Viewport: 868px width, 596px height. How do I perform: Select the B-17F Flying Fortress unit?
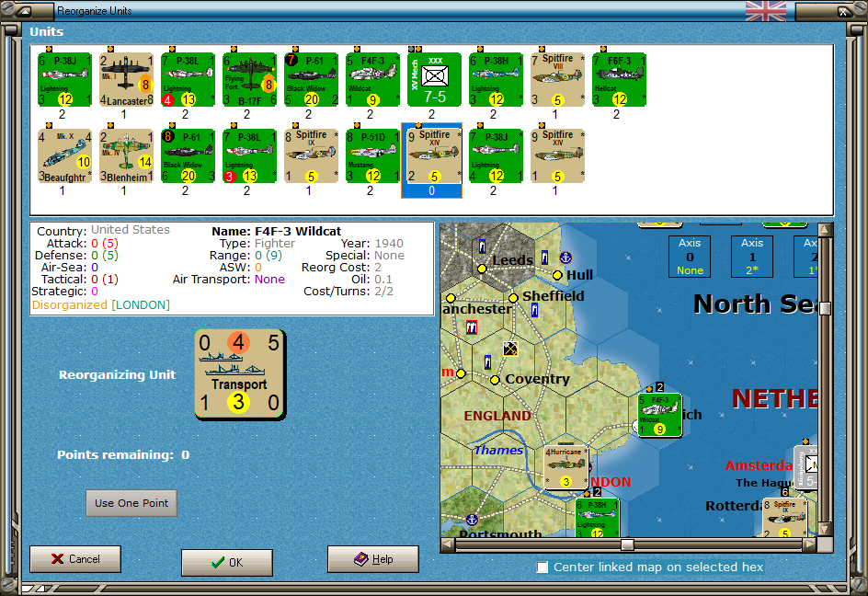[x=250, y=79]
